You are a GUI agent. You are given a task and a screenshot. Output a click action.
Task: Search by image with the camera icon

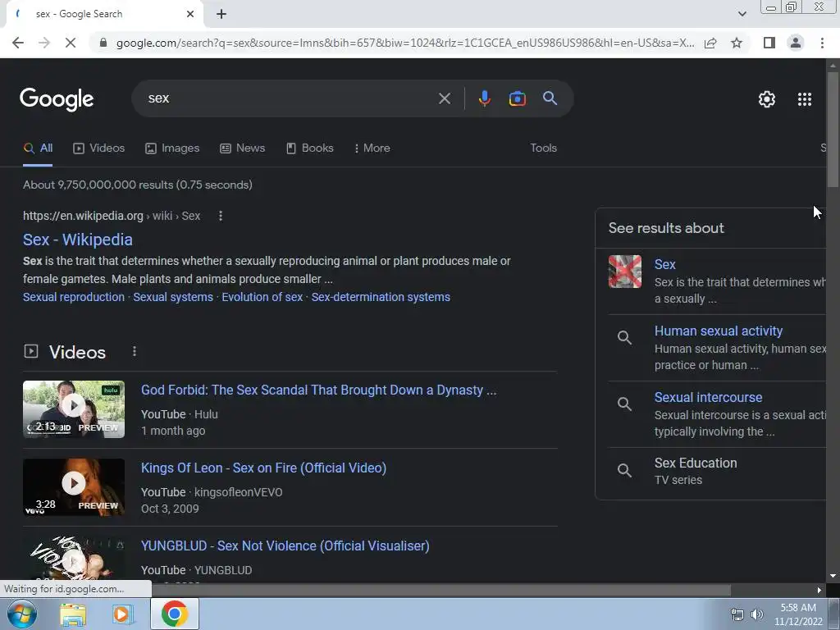coord(517,98)
